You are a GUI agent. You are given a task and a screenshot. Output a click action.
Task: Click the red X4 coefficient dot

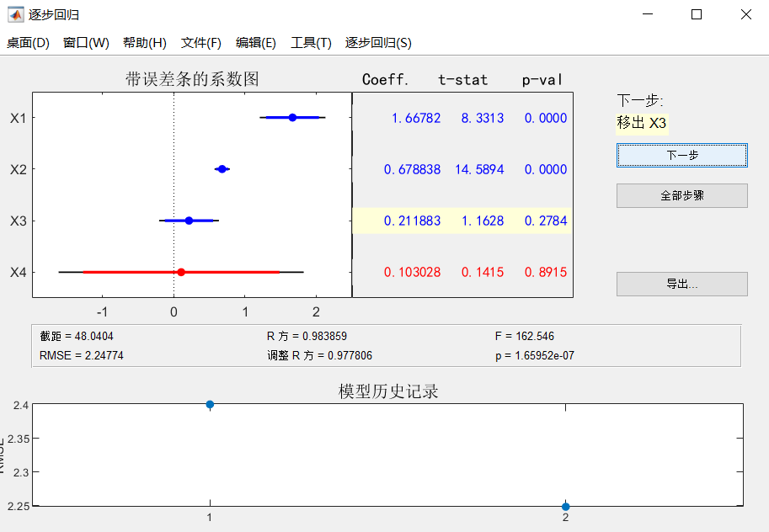pos(181,272)
